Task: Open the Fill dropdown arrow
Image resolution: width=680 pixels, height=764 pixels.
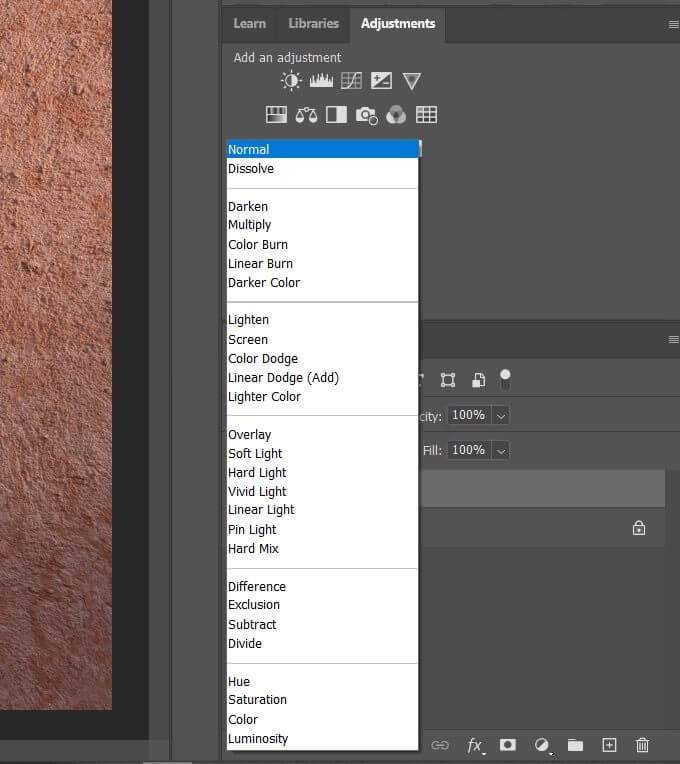Action: point(501,451)
